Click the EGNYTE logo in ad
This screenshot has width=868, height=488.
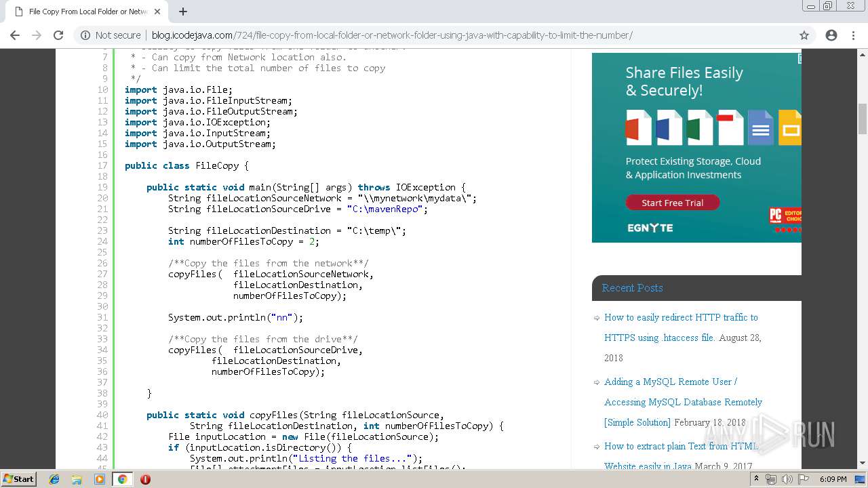coord(650,228)
